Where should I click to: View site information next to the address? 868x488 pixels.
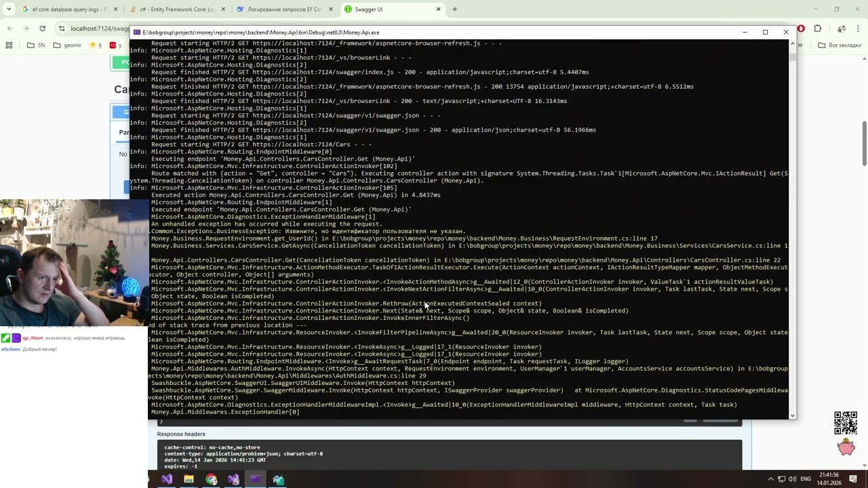click(62, 28)
